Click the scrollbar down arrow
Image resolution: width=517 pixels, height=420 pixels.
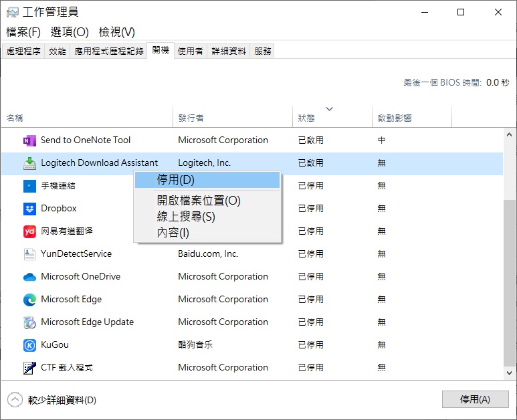pos(510,373)
